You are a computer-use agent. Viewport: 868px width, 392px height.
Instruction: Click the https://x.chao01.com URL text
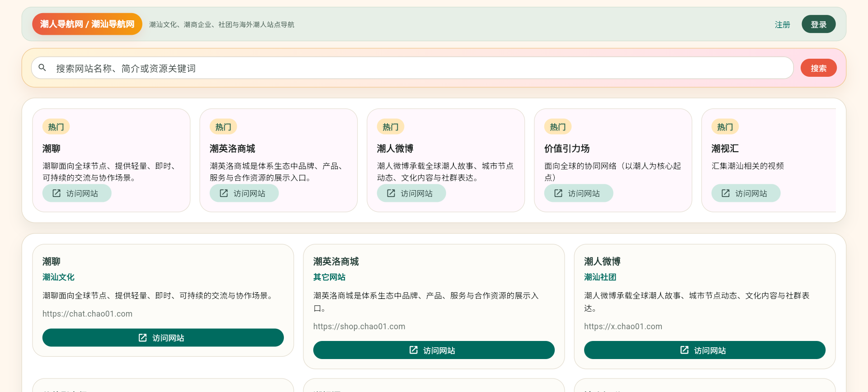coord(623,327)
